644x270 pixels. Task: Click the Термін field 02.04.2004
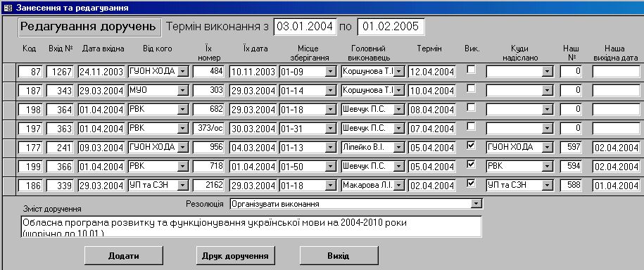click(431, 185)
